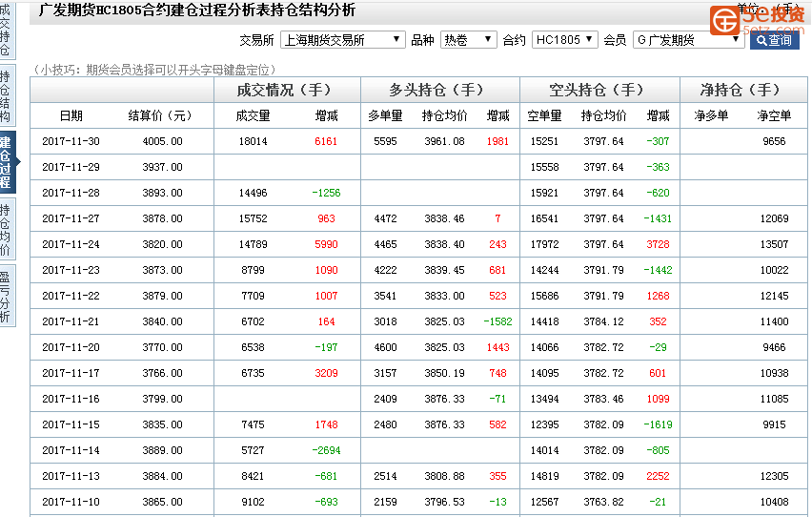The height and width of the screenshot is (517, 812).
Task: Click the 成交量 column header
Action: (253, 115)
